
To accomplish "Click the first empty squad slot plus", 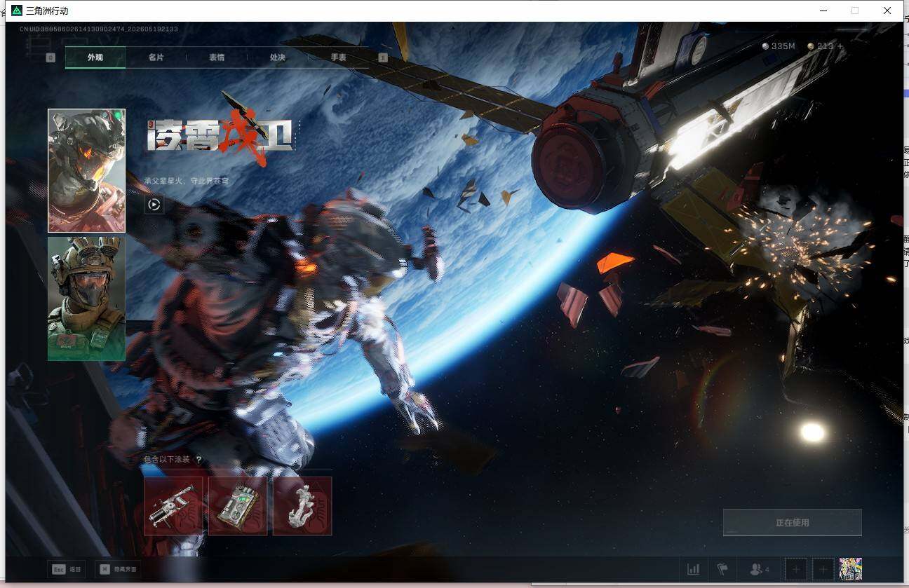I will (796, 570).
